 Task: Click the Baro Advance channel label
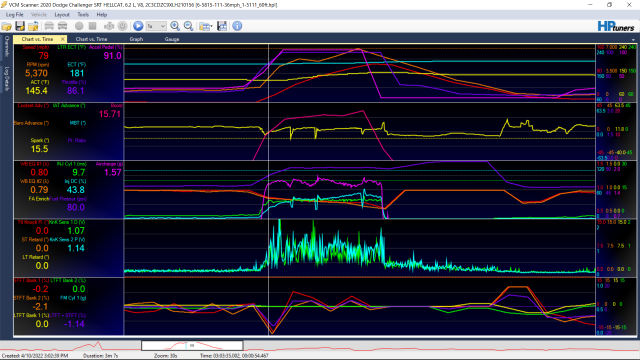[x=31, y=123]
